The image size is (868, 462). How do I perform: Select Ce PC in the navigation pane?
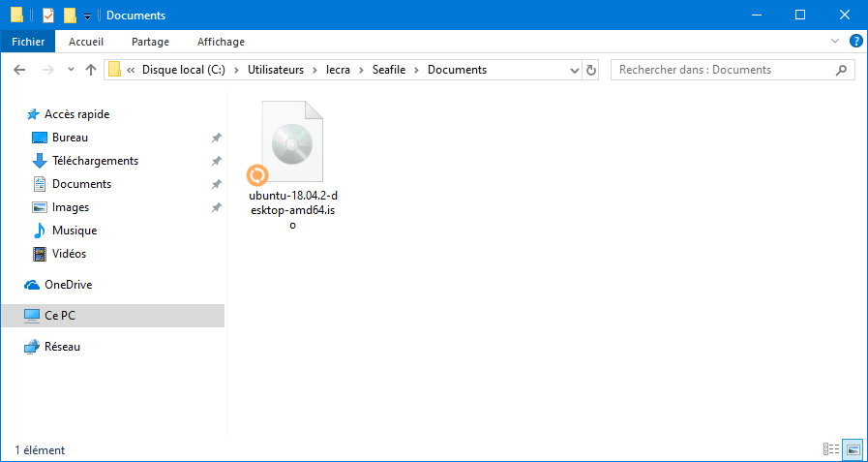[113, 315]
